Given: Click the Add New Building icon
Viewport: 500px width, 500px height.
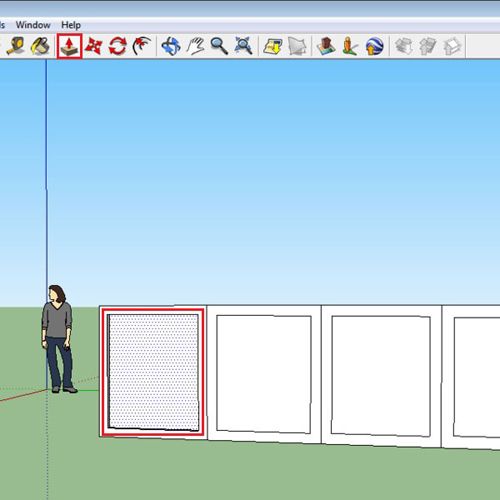Looking at the screenshot, I should click(x=326, y=46).
